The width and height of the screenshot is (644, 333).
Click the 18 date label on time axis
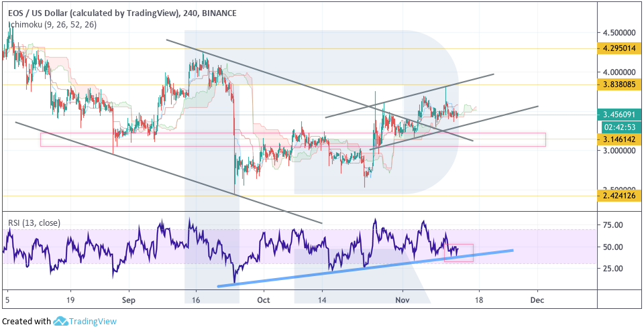479,301
